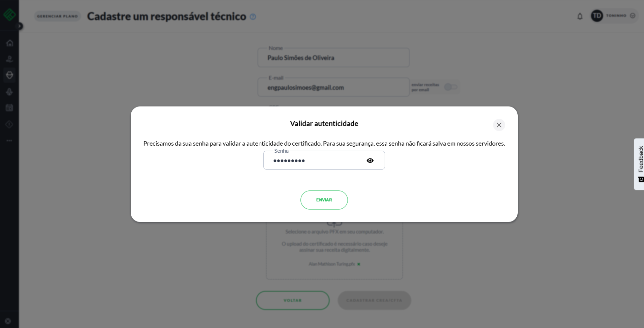
Task: Click the diamond alert sidebar icon
Action: point(9,124)
